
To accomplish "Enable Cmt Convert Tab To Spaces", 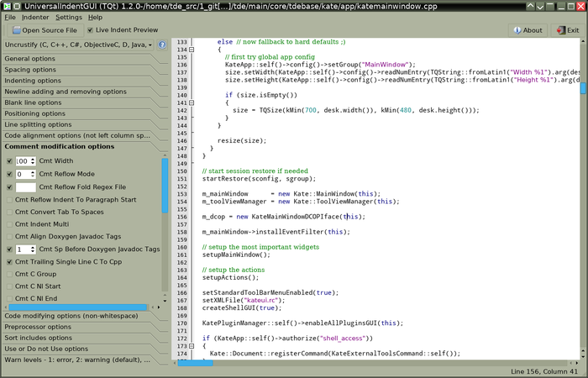I will [9, 213].
